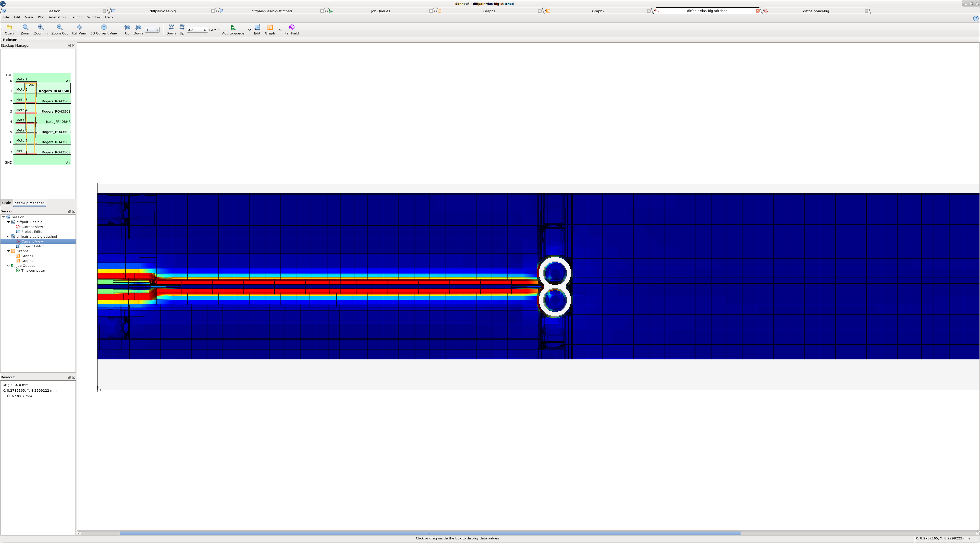Click the frequency value input field

point(195,30)
